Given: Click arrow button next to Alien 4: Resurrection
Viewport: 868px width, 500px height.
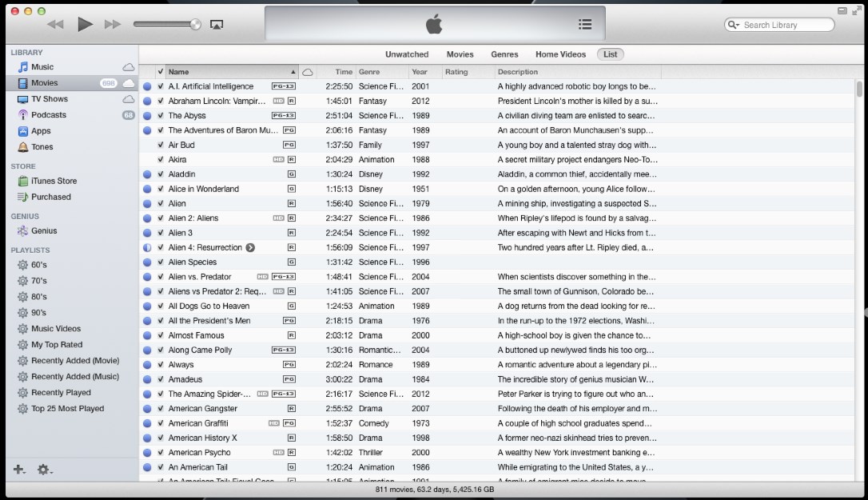Looking at the screenshot, I should click(250, 248).
